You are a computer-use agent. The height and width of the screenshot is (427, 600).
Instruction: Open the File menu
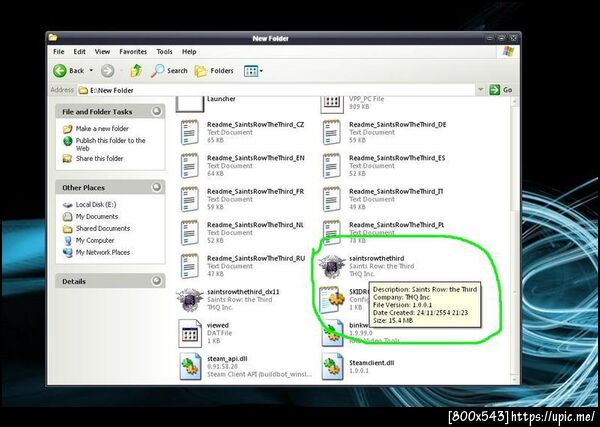tap(59, 52)
